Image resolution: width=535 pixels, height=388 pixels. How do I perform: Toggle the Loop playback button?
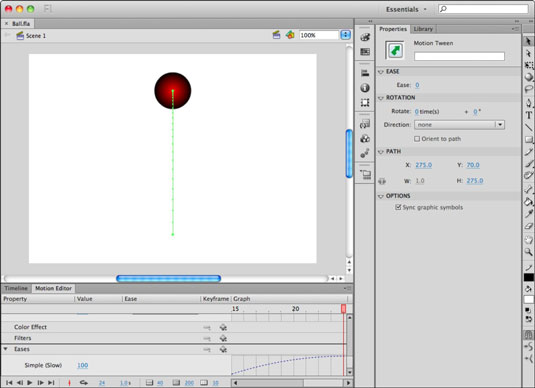[x=84, y=383]
